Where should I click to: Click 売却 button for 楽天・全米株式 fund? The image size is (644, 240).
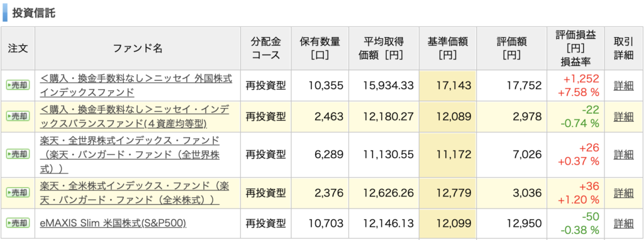click(x=18, y=192)
